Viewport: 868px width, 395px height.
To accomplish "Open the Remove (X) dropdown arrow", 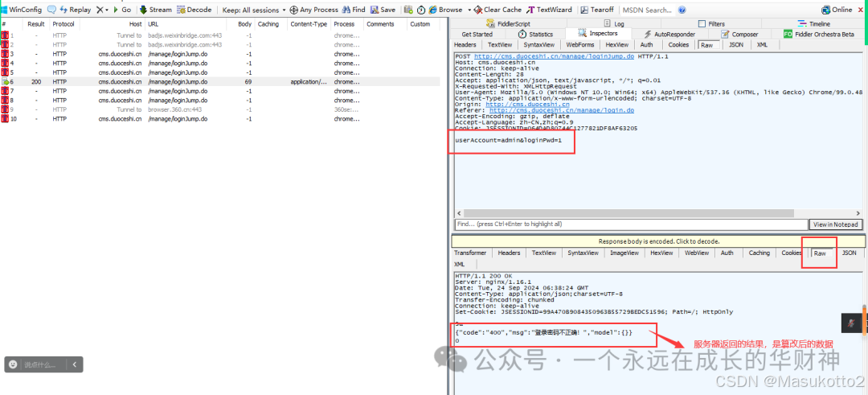I will (x=107, y=10).
